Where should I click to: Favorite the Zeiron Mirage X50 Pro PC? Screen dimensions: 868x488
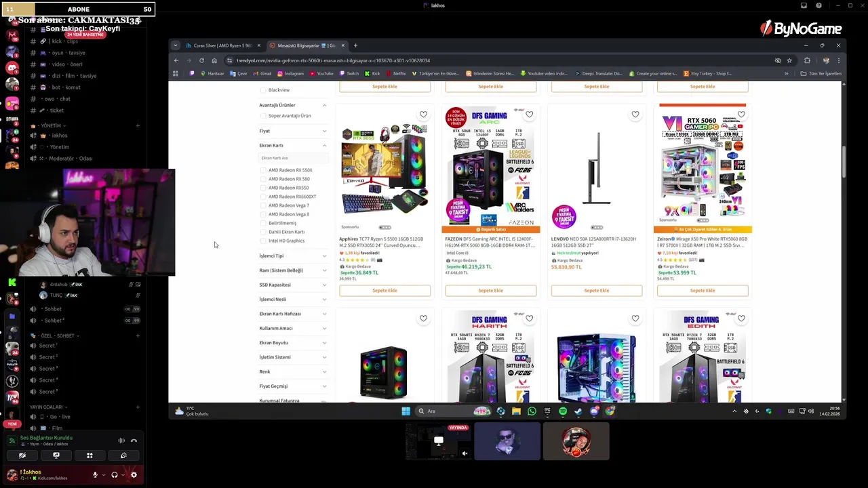click(741, 115)
